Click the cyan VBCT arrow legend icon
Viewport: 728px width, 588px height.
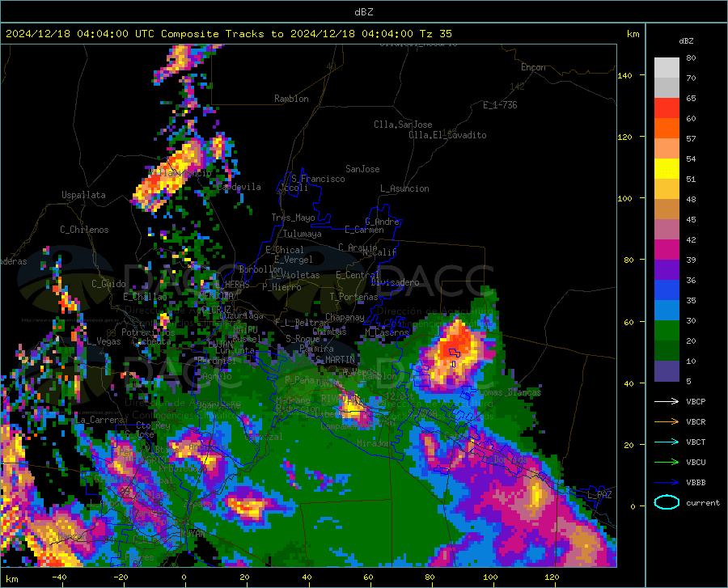tap(667, 442)
